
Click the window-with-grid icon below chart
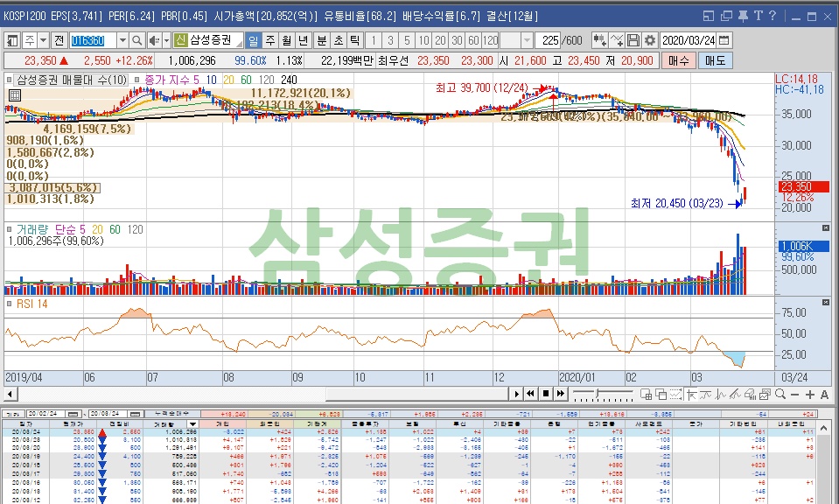646,395
